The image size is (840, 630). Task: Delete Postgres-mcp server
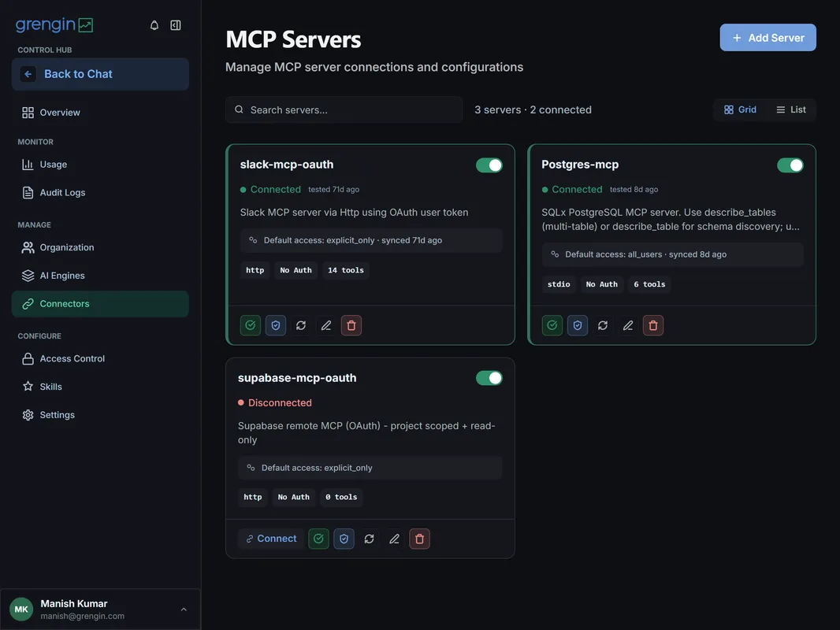pyautogui.click(x=652, y=325)
